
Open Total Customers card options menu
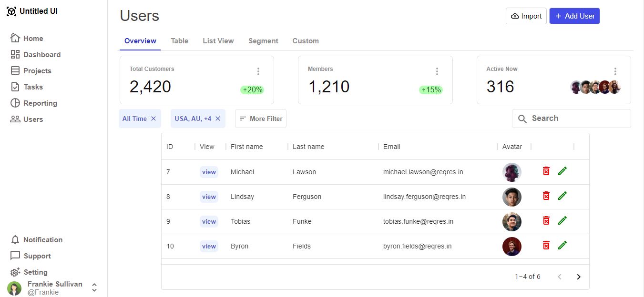pyautogui.click(x=258, y=71)
